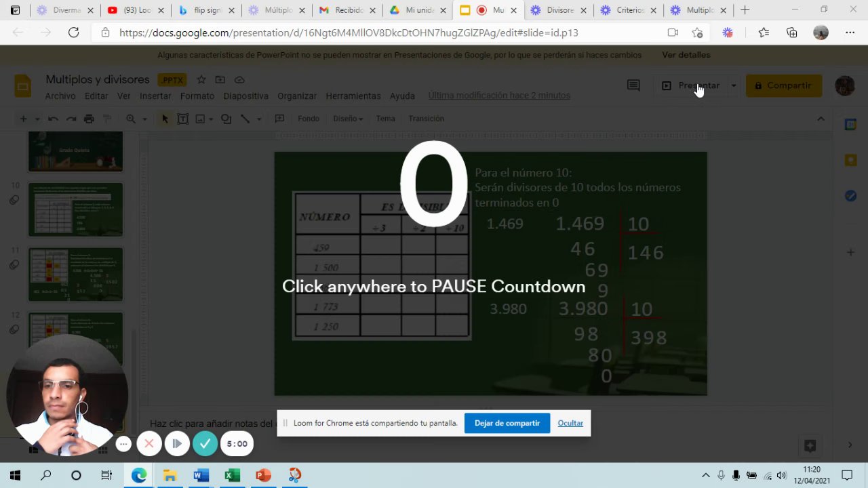Expand the insert image dropdown arrow

click(x=211, y=119)
